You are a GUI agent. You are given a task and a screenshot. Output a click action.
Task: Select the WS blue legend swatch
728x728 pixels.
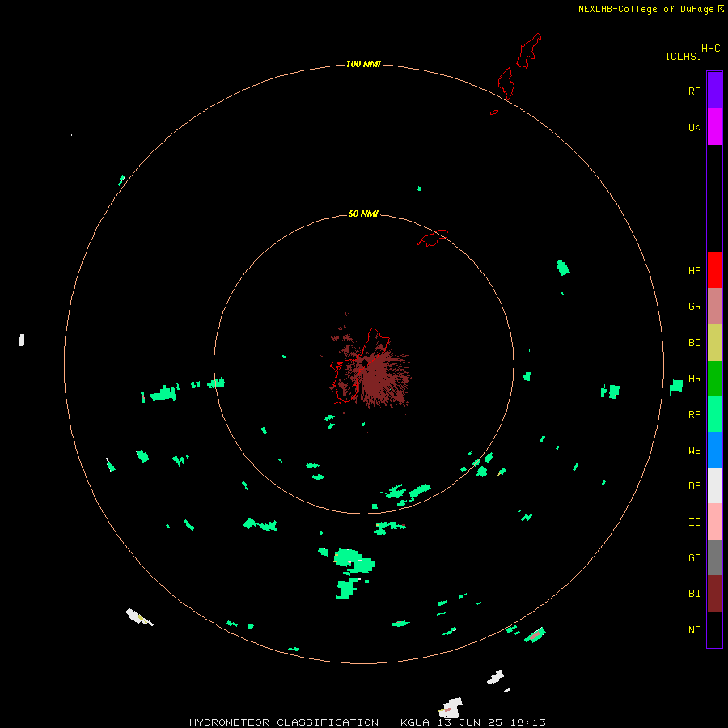714,450
